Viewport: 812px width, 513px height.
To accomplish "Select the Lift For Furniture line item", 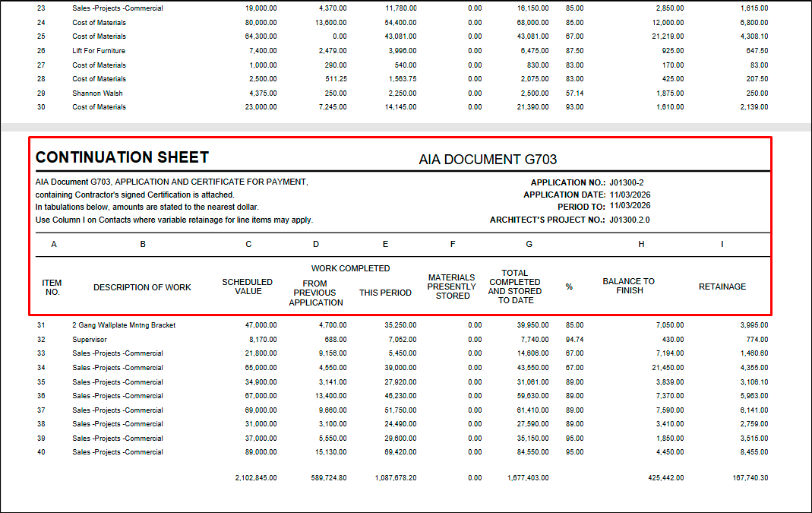I will (99, 51).
